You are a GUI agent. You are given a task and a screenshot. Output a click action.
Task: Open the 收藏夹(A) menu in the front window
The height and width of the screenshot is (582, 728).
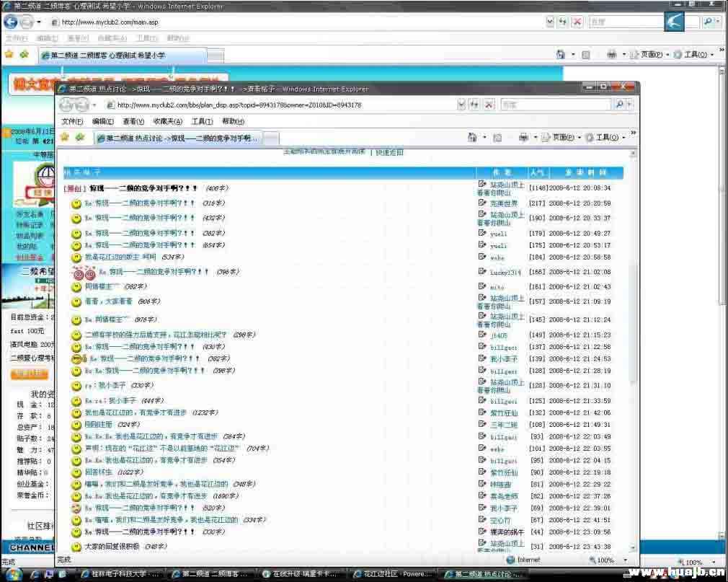coord(167,121)
